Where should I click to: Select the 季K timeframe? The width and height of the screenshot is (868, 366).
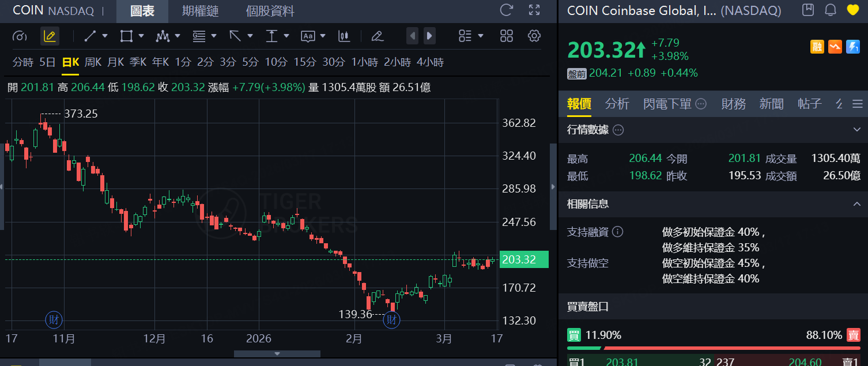138,62
